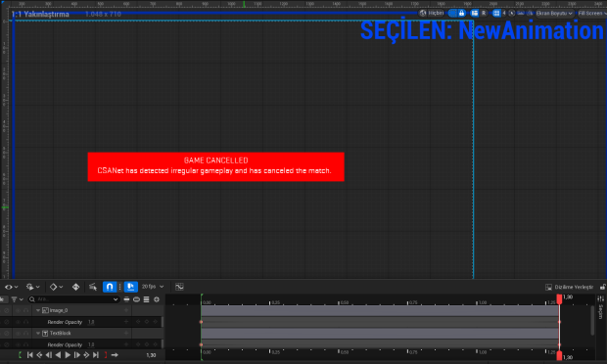Toggle the blue playhead-follow button
607x364 pixels.
(131, 287)
